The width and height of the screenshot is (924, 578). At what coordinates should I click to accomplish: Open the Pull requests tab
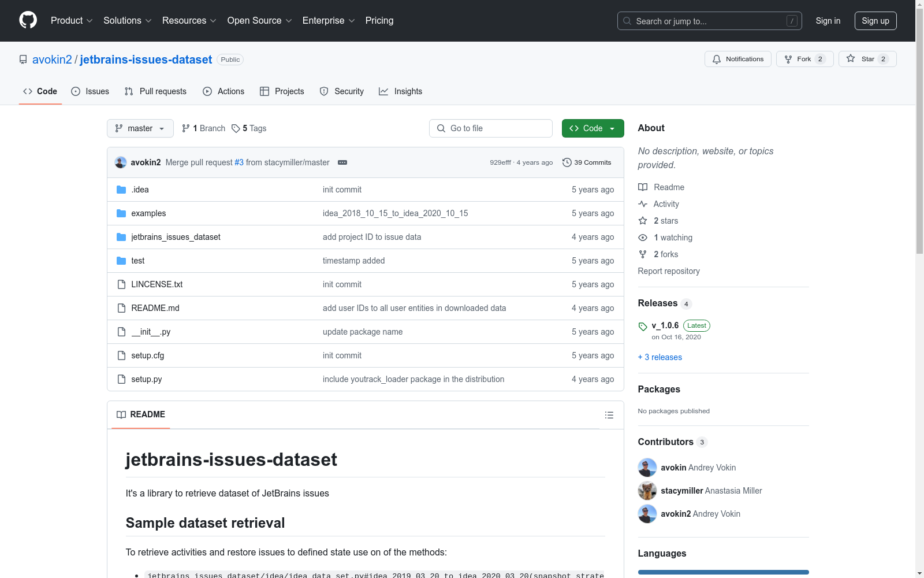coord(155,91)
